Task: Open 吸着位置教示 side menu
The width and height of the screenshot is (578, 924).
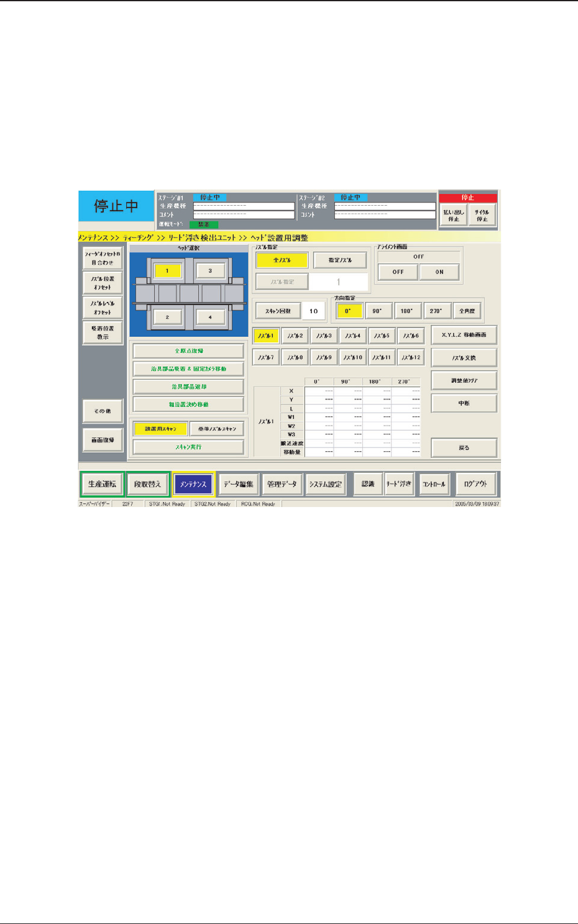Action: 103,332
